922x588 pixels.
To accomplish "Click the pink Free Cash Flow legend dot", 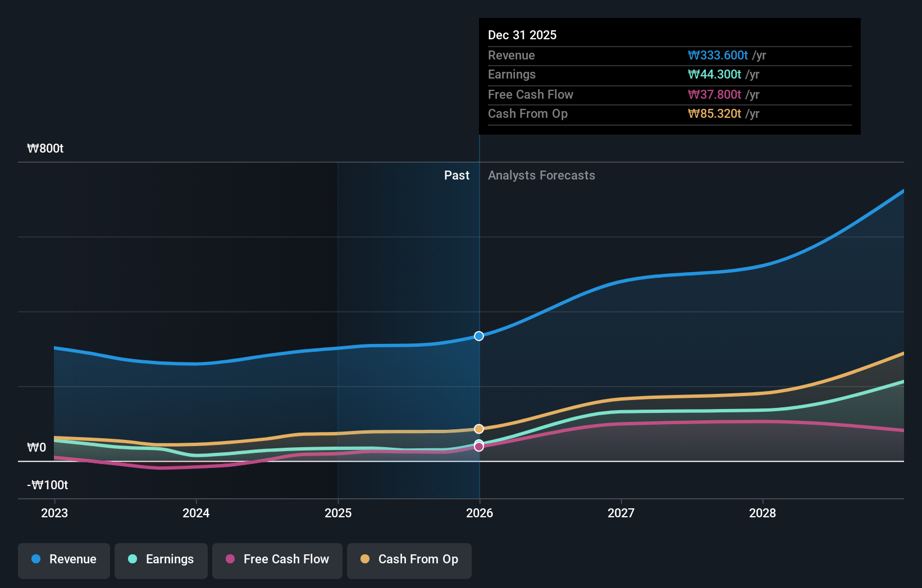I will [x=230, y=559].
